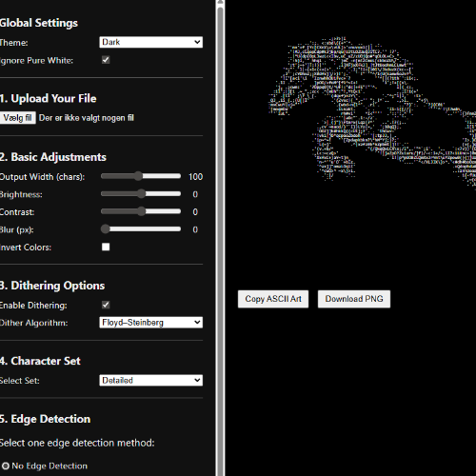The height and width of the screenshot is (476, 476).
Task: Adjust the Contrast slider
Action: 141,211
